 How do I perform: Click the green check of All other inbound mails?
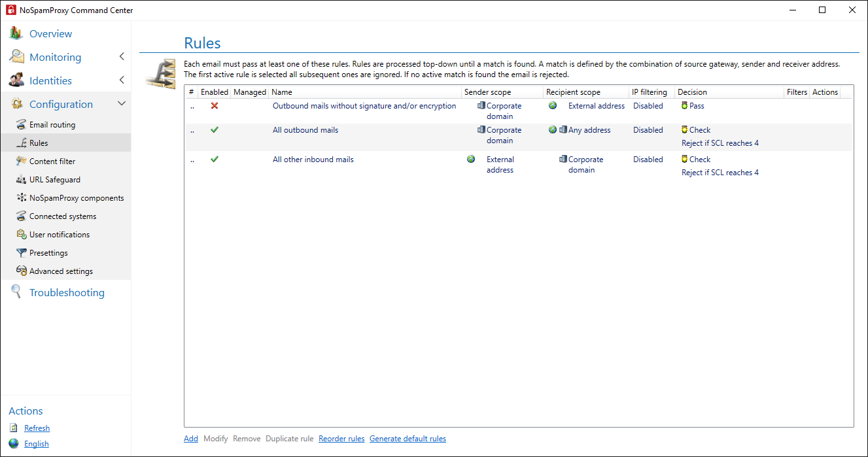[x=214, y=160]
